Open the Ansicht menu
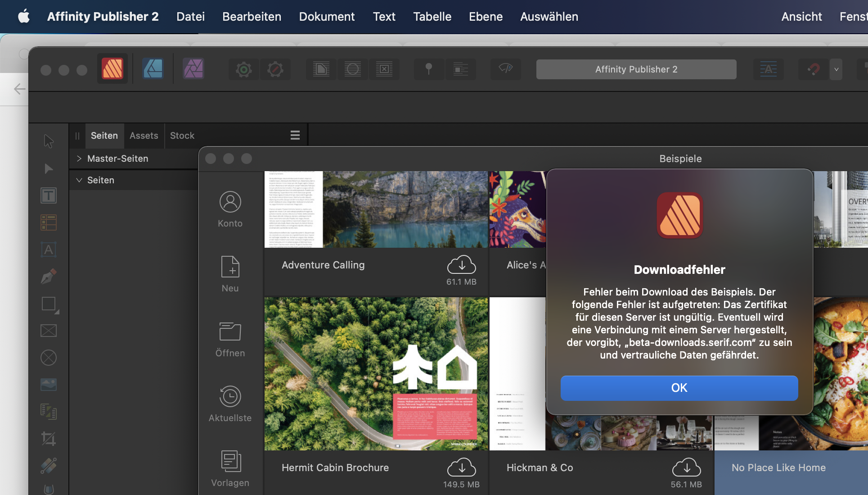 tap(801, 17)
